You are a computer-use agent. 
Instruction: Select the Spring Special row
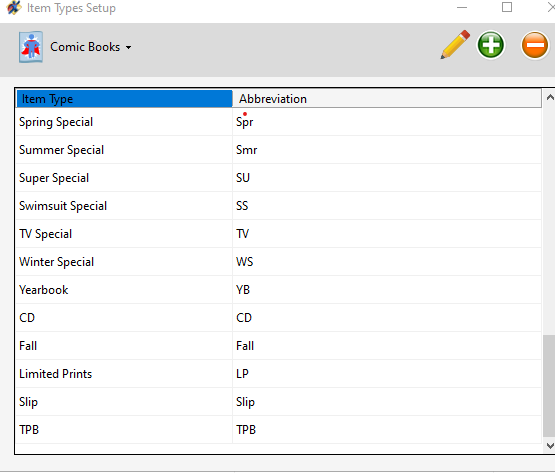click(279, 122)
